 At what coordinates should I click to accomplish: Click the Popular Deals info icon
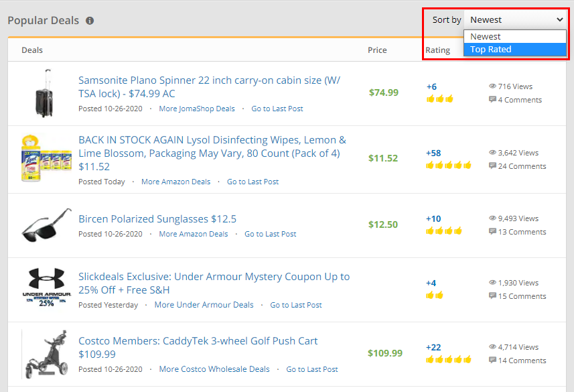[x=90, y=21]
